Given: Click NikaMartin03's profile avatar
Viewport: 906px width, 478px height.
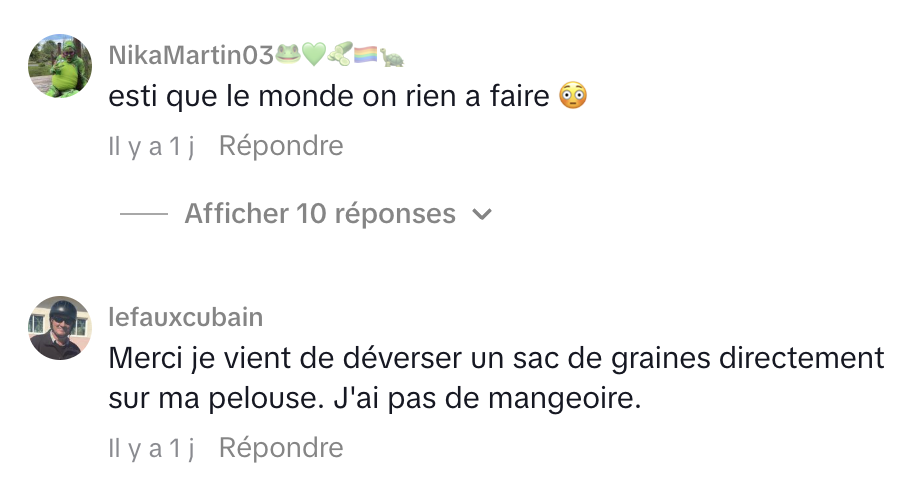Looking at the screenshot, I should [61, 66].
